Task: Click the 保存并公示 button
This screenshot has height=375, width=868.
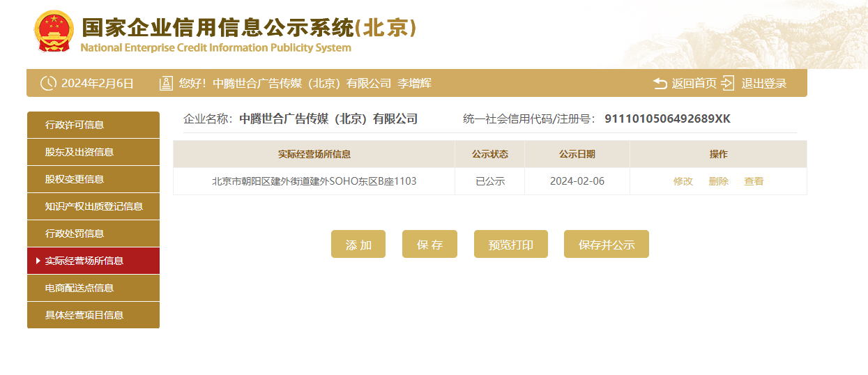Action: click(x=607, y=244)
